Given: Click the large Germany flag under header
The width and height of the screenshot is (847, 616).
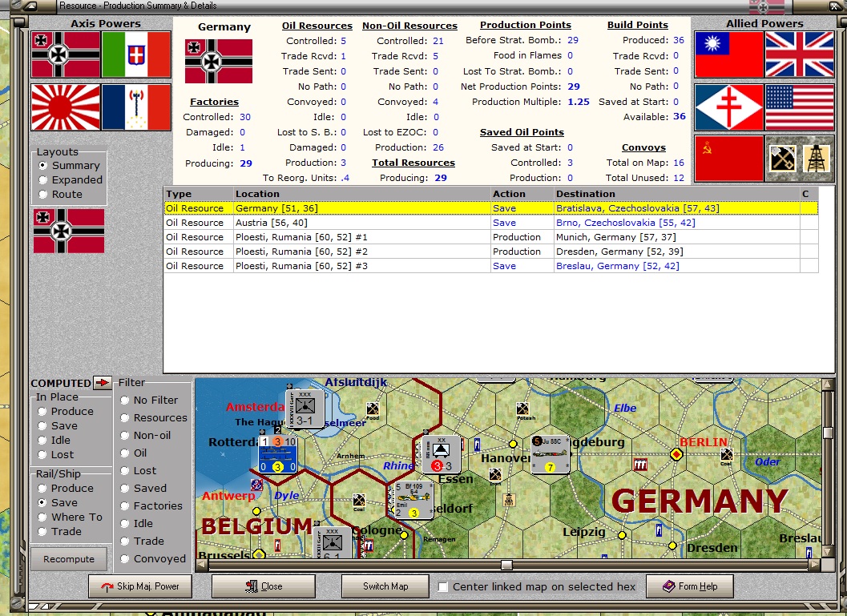Looking at the screenshot, I should [x=218, y=61].
